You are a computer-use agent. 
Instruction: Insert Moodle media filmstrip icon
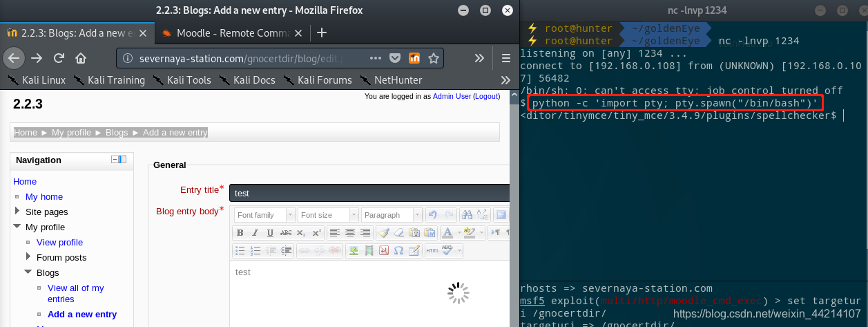(369, 251)
